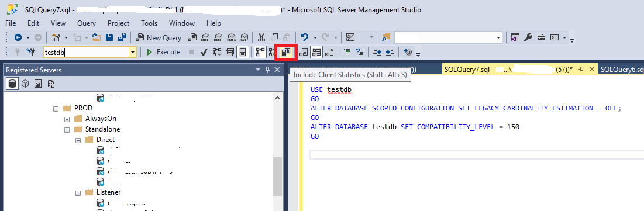Click the Comment out selected lines icon
644x211 pixels.
pyautogui.click(x=347, y=51)
